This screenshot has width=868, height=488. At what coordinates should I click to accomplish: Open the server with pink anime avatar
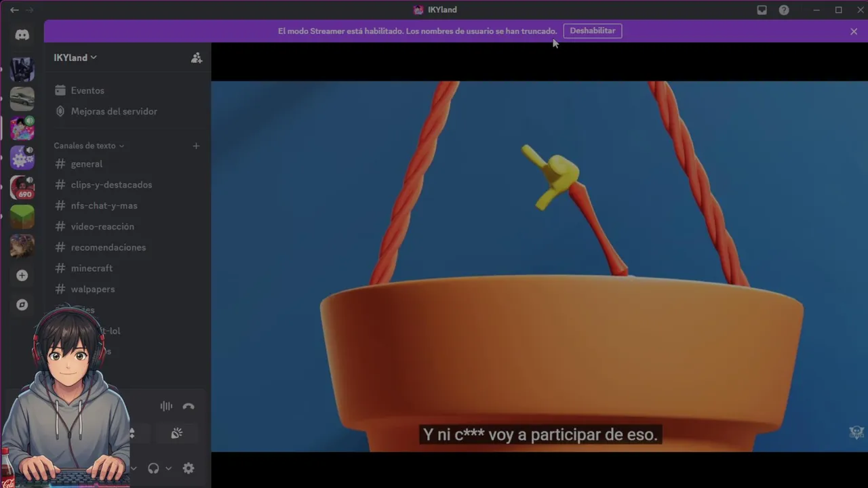22,129
